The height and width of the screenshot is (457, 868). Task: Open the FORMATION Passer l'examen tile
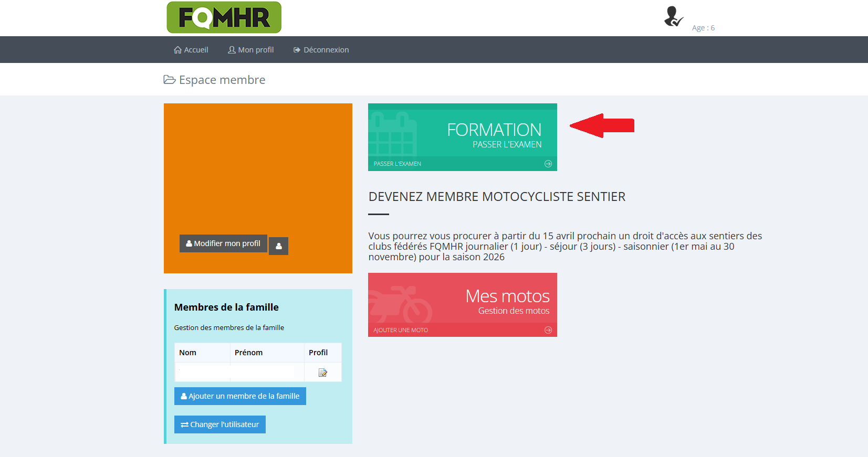point(463,137)
